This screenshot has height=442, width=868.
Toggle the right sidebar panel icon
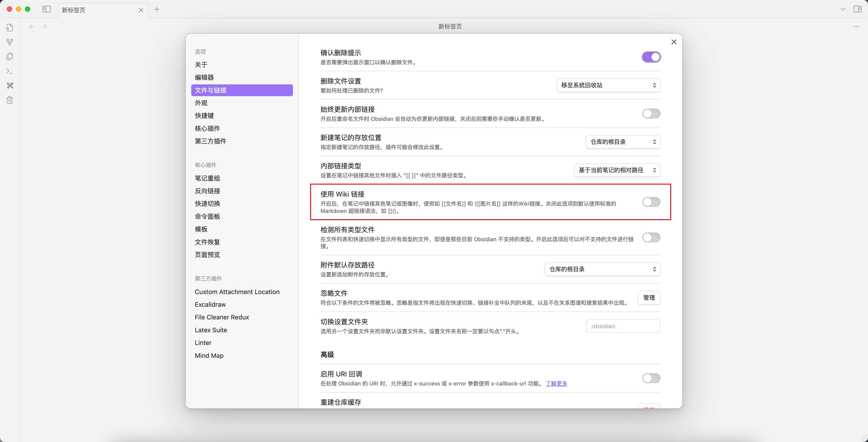pos(857,9)
